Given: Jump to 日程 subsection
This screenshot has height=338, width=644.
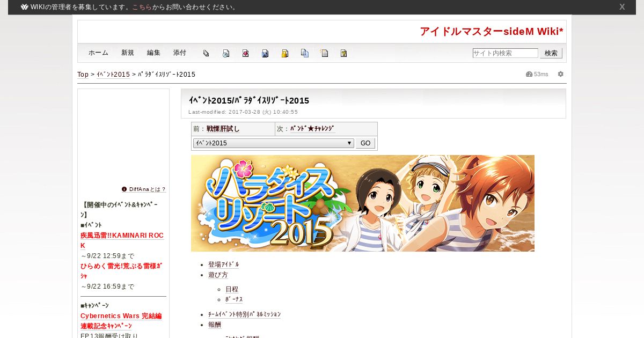Looking at the screenshot, I should (x=232, y=289).
